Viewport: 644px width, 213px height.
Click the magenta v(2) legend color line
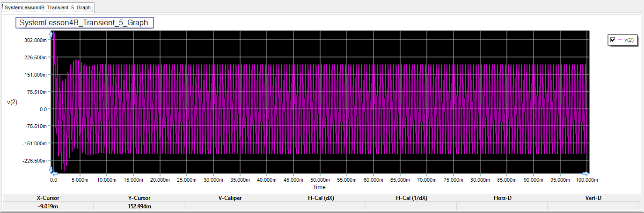[620, 40]
